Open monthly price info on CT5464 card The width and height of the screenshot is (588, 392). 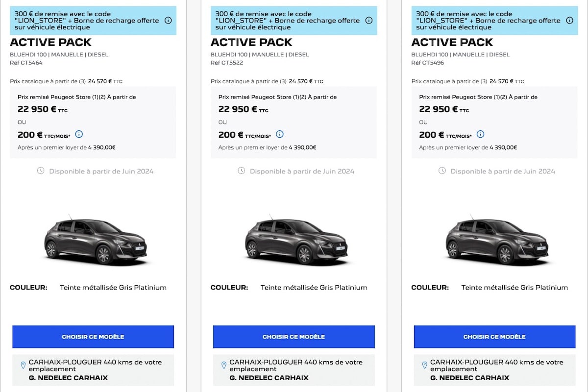pos(79,134)
